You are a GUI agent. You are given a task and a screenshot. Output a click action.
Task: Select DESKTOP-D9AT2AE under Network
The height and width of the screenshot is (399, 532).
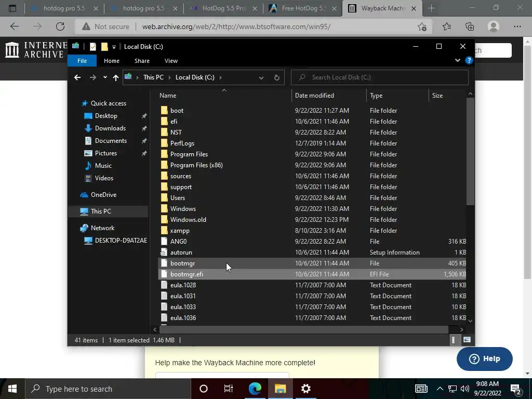tap(115, 241)
